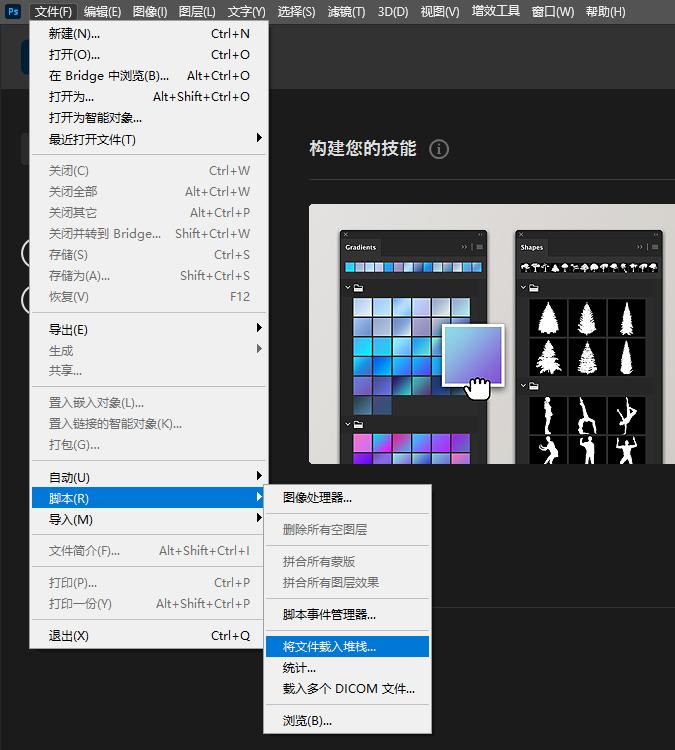
Task: Expand the 导出(E) submenu
Action: click(x=149, y=330)
